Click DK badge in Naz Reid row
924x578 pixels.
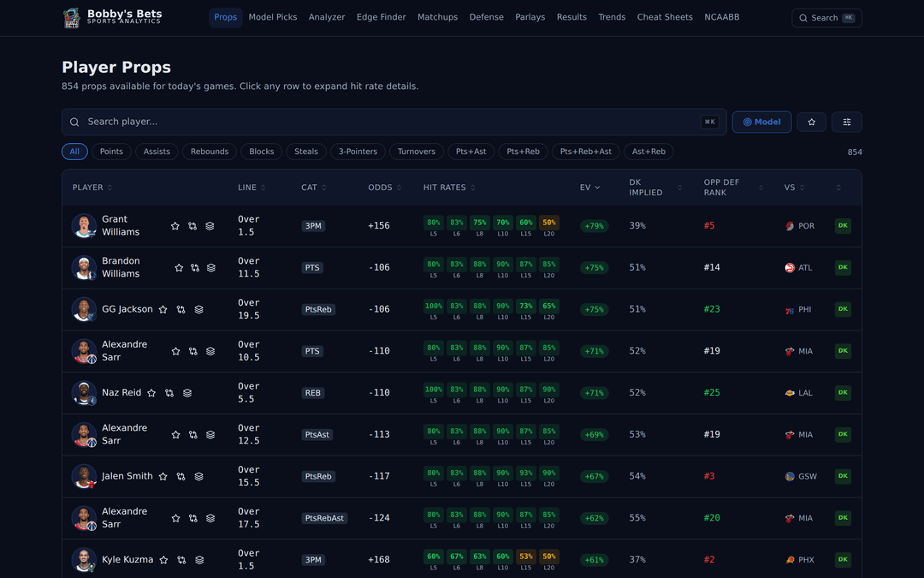[x=843, y=393]
